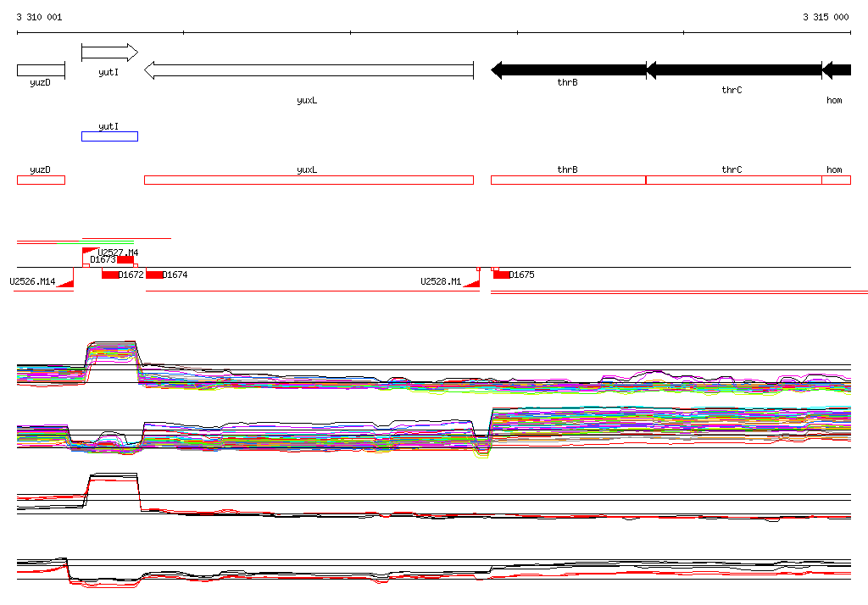868x605 pixels.
Task: Click the end coordinate 3 315 000
Action: point(826,17)
